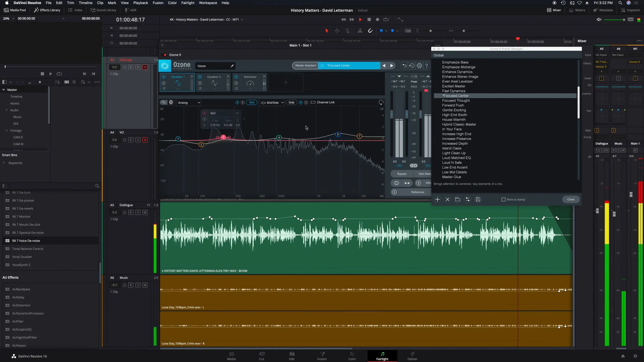Switch to the Deliver page
This screenshot has width=644, height=362.
click(412, 356)
